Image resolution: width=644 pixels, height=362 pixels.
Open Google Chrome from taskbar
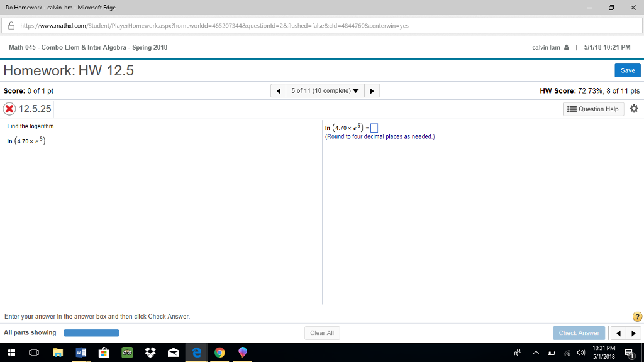219,353
